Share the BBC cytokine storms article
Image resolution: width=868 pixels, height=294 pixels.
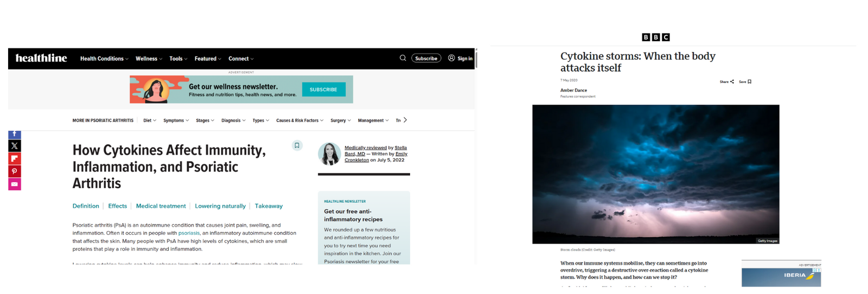pyautogui.click(x=726, y=82)
